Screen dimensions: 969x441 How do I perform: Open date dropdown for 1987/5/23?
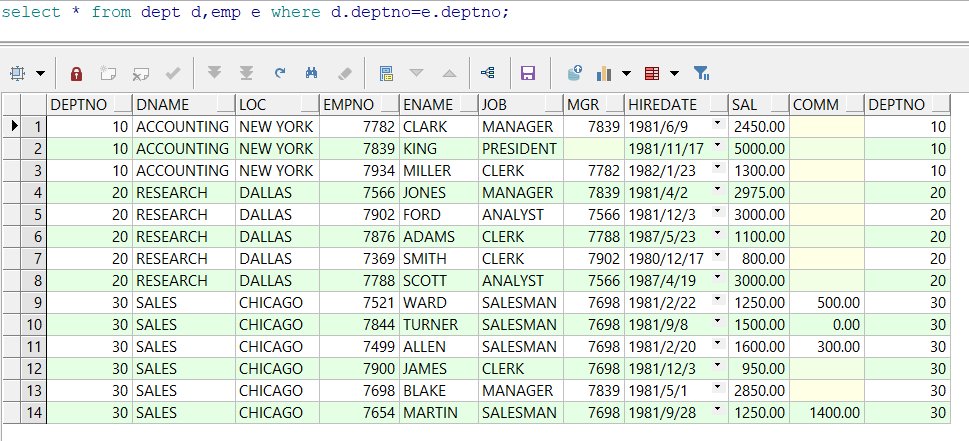coord(717,233)
